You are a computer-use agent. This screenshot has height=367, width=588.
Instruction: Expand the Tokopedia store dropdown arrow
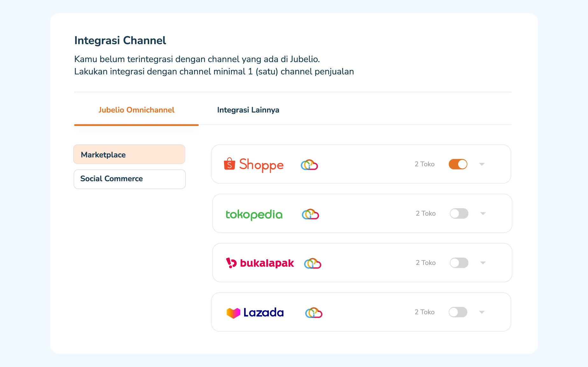tap(483, 213)
